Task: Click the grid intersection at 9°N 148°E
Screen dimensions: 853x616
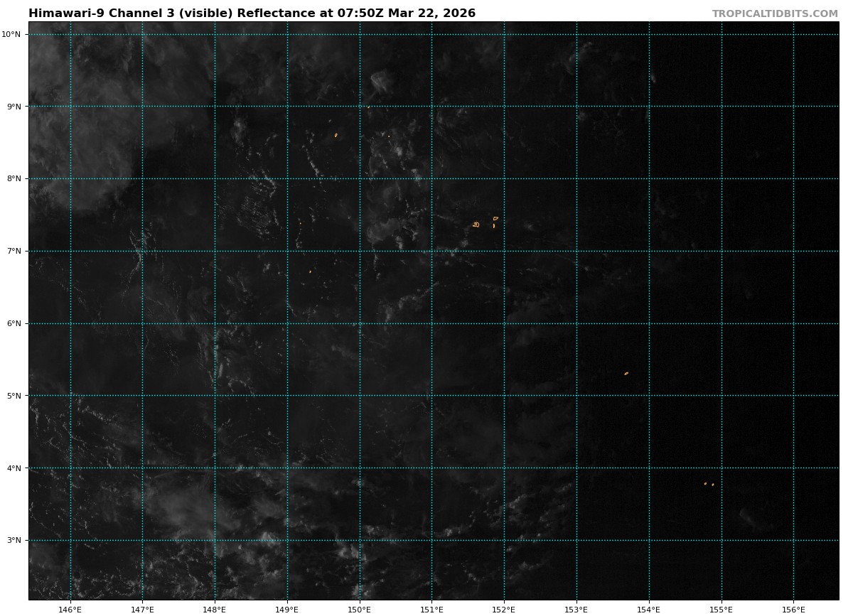Action: coord(215,107)
